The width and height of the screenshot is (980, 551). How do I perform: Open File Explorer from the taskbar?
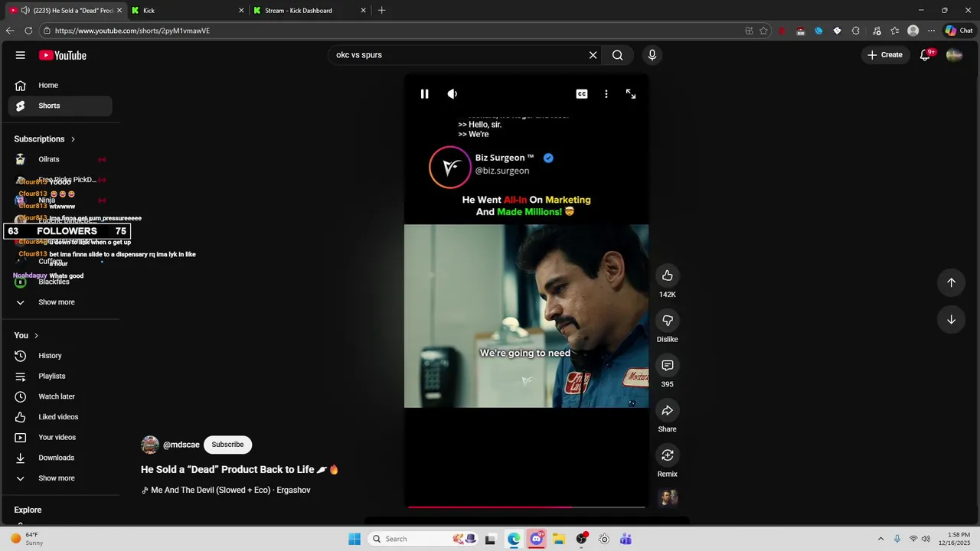(559, 539)
